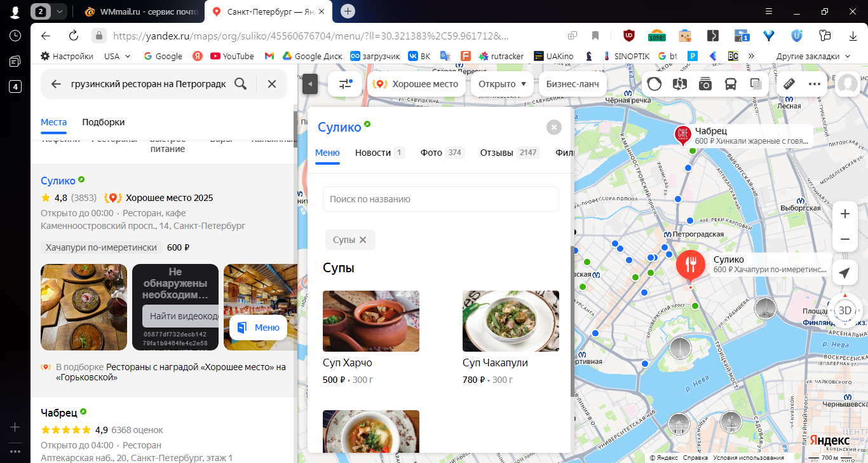This screenshot has height=463, width=868.
Task: Open the 'Справка' link at the map bottom
Action: [x=696, y=458]
